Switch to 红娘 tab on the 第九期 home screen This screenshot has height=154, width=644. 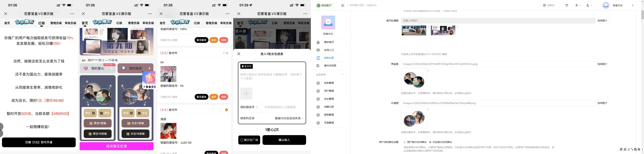119,23
